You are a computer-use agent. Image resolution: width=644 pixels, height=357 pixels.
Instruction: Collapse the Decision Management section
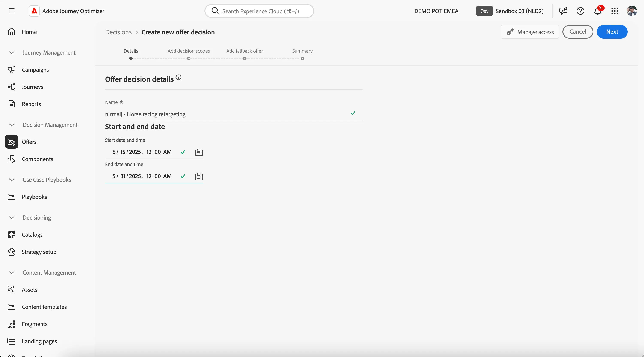click(x=12, y=125)
